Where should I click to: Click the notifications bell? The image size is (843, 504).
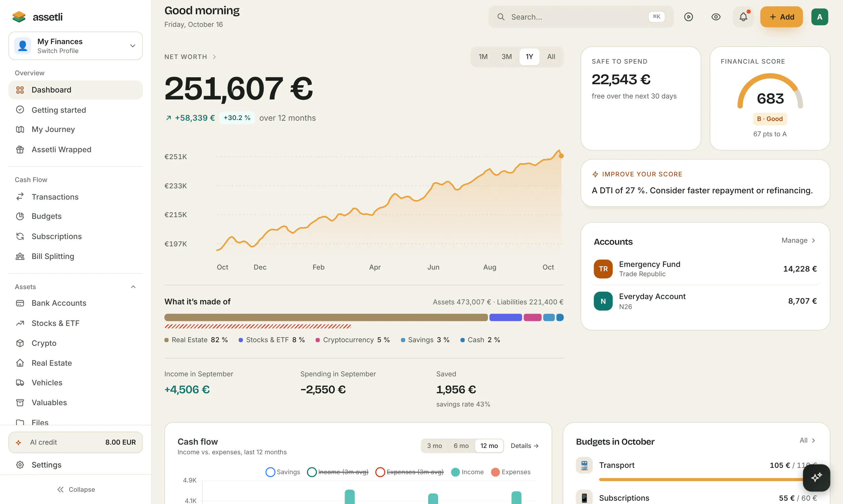(743, 17)
